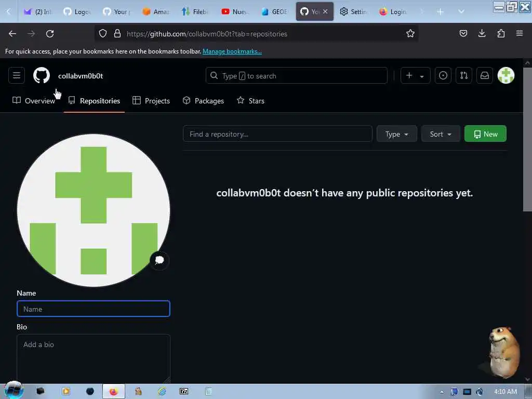Switch to the Settings browser tab
This screenshot has width=532, height=399.
[x=353, y=11]
